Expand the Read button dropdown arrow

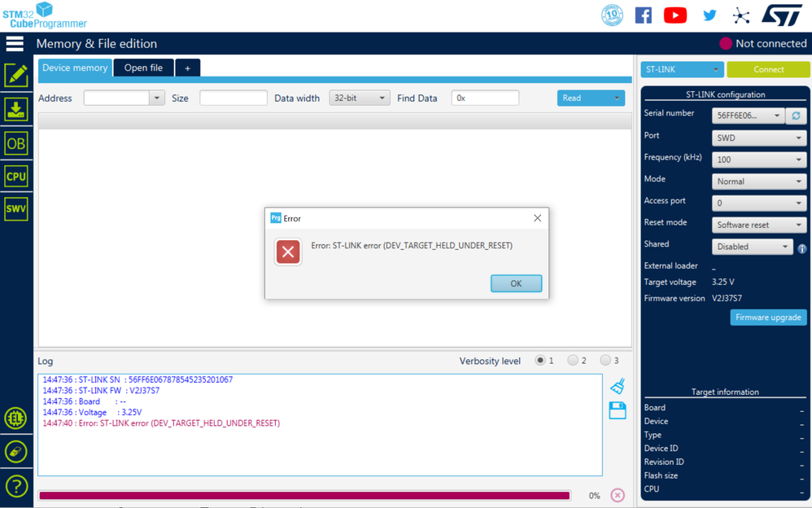(x=617, y=98)
